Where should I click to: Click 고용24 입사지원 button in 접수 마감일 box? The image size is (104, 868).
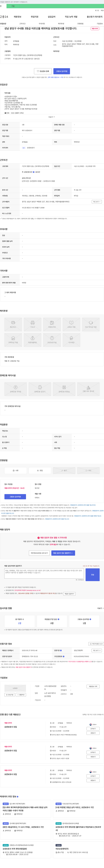coord(15,497)
